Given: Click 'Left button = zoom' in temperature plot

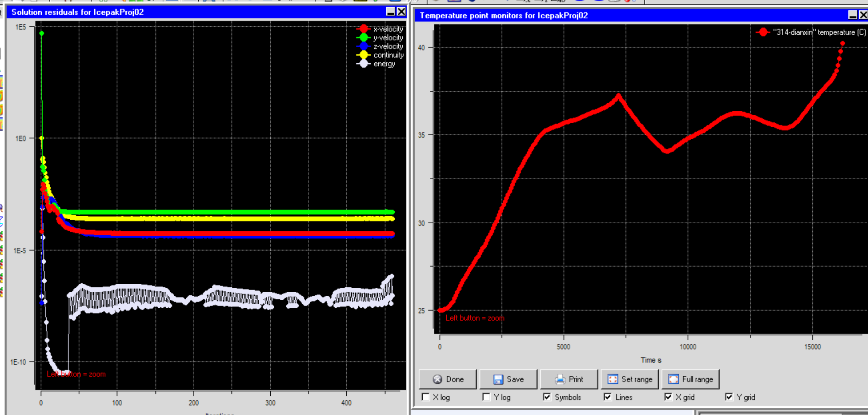Looking at the screenshot, I should tap(475, 318).
